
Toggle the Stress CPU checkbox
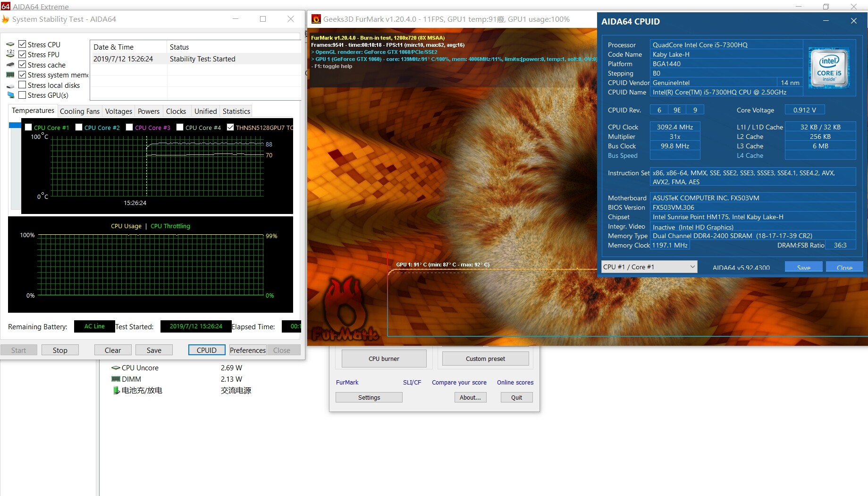22,44
